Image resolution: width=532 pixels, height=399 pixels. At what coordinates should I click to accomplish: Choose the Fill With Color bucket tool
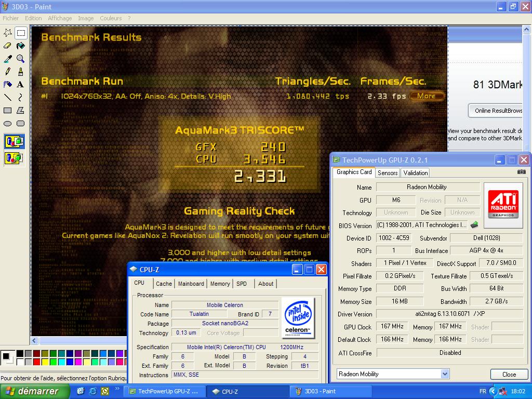point(21,46)
